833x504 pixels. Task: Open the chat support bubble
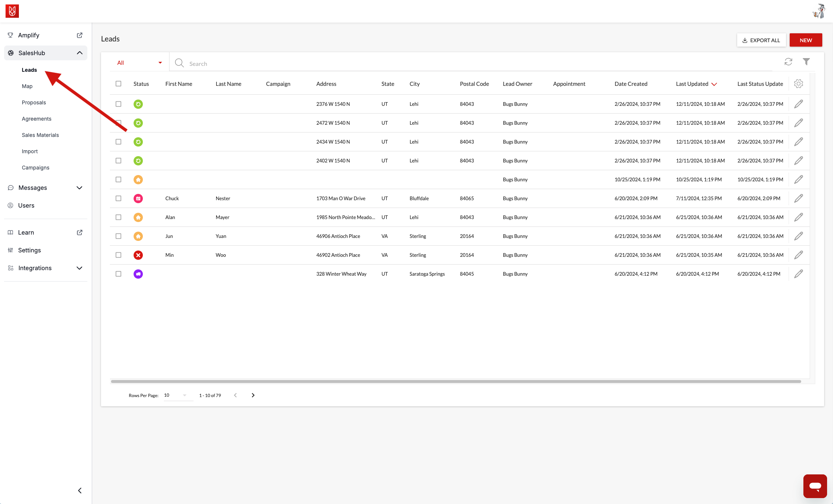point(815,486)
